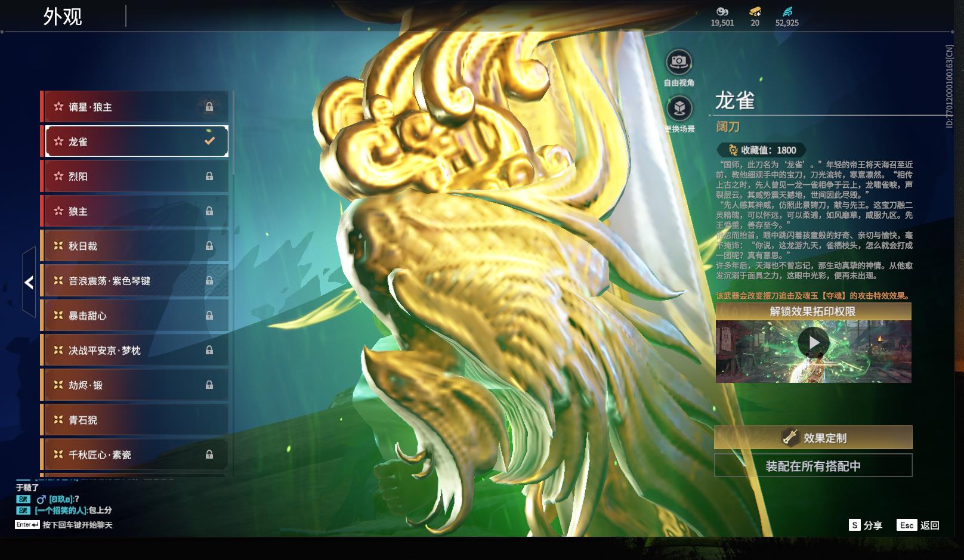Click the male gender icon before 日玖a
Screen dimensions: 964x560
click(x=41, y=499)
